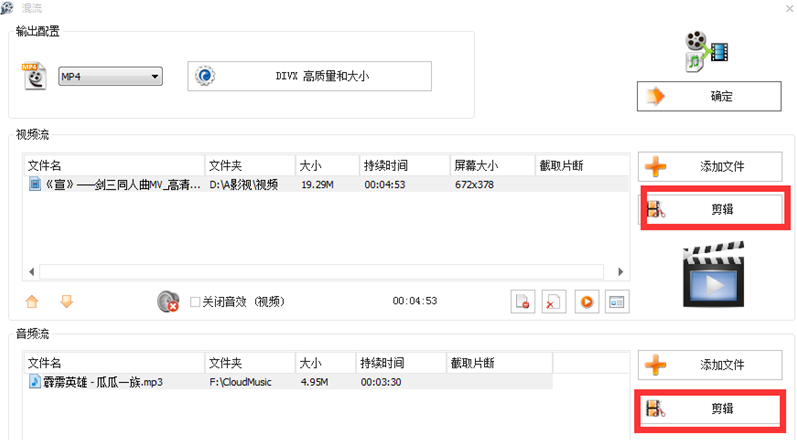Clear the video list with red X icon

pos(552,301)
